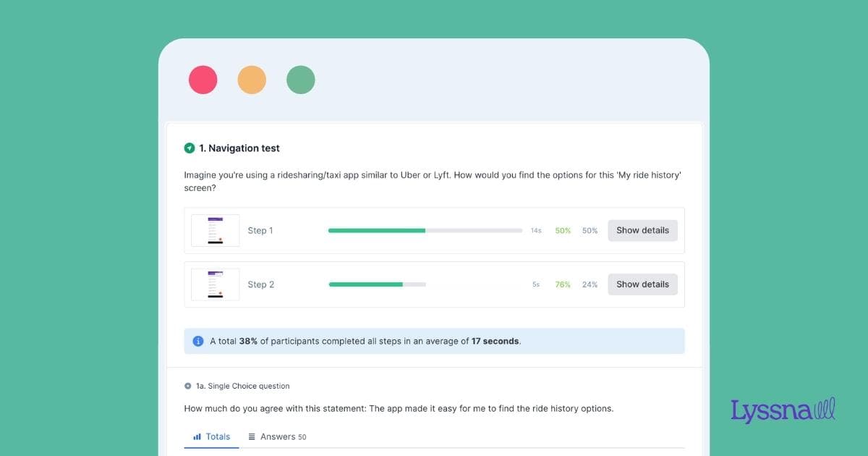The width and height of the screenshot is (868, 456).
Task: Click the Single Choice question bullet icon
Action: [188, 387]
